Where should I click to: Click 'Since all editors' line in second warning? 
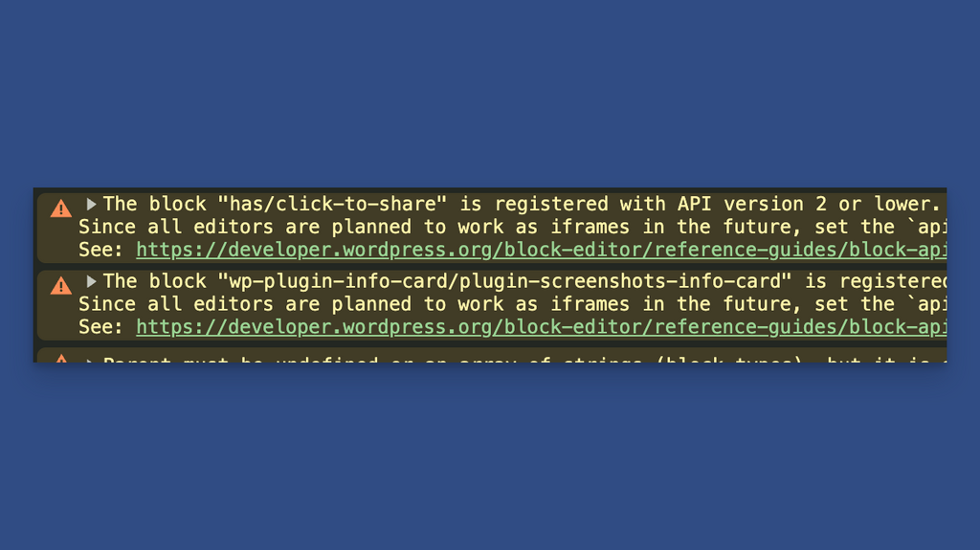point(513,304)
